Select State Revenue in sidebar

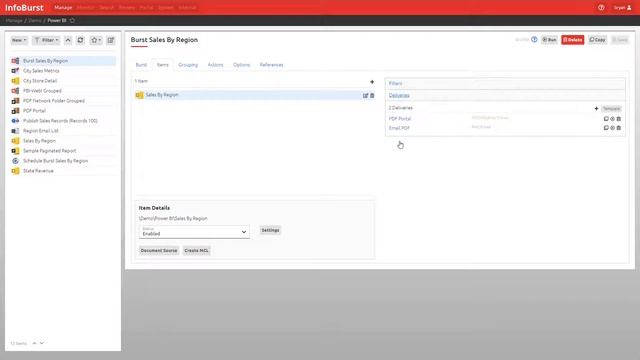38,171
